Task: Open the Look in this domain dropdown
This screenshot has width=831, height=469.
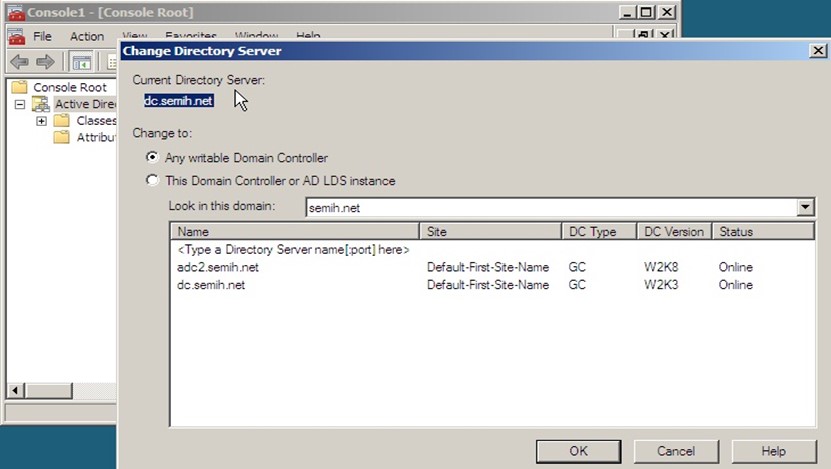Action: pyautogui.click(x=805, y=208)
